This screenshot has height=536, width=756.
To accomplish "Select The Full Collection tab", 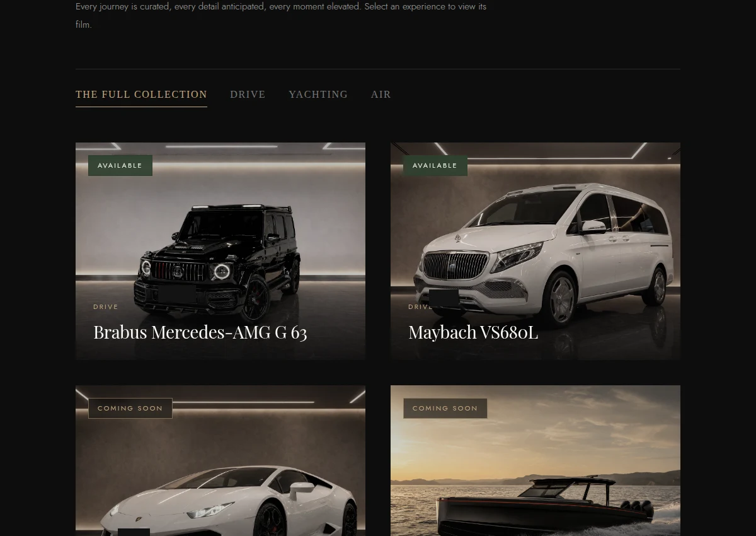I will [141, 95].
